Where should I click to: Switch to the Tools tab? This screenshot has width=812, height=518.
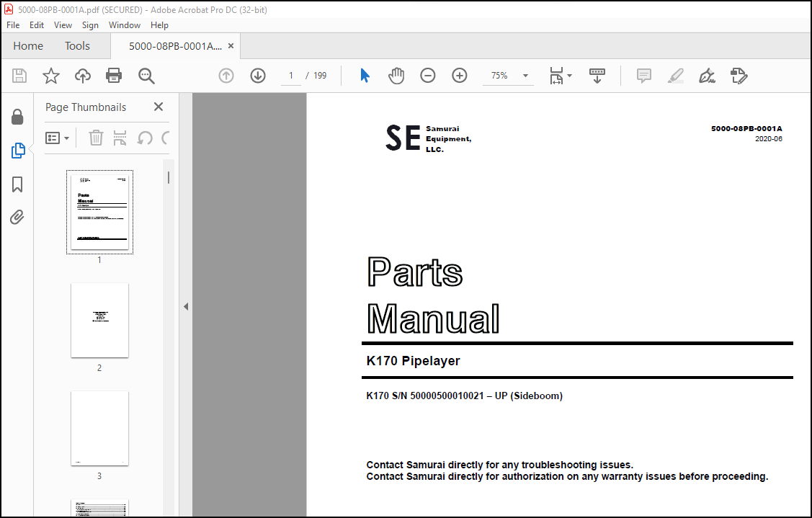coord(77,46)
